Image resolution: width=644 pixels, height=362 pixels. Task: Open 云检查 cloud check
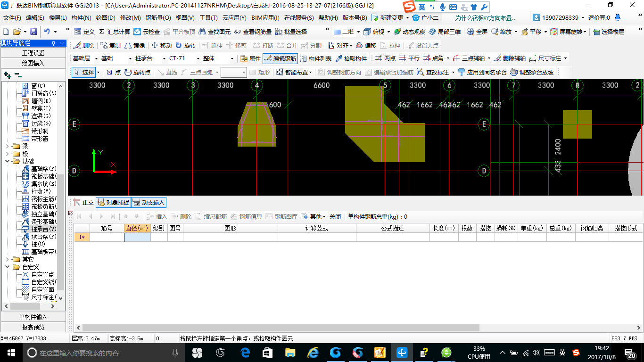[x=146, y=32]
